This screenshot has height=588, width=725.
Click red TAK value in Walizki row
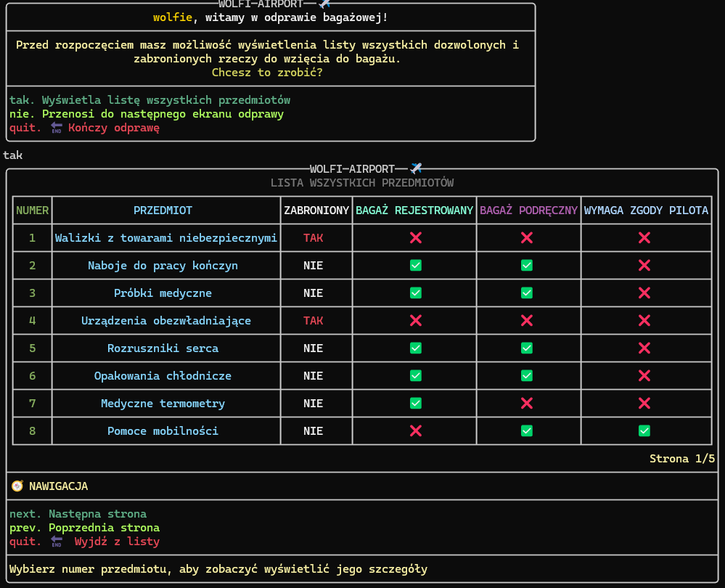point(313,238)
